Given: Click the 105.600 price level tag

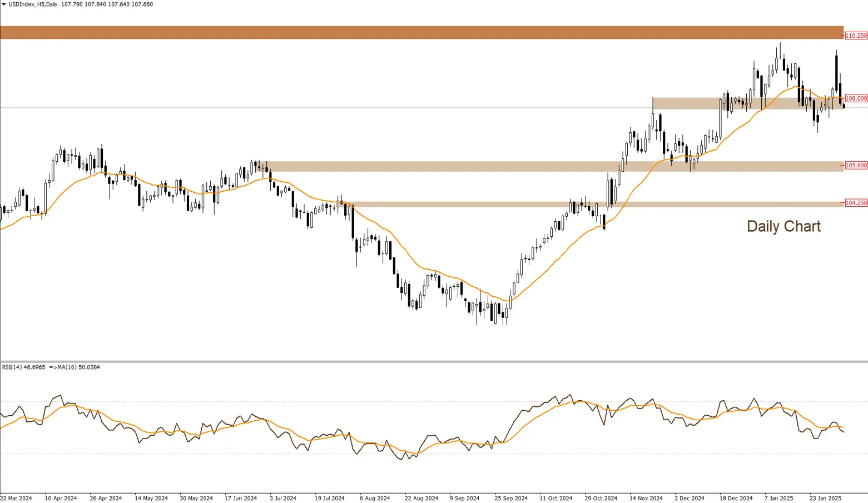Looking at the screenshot, I should (x=856, y=166).
